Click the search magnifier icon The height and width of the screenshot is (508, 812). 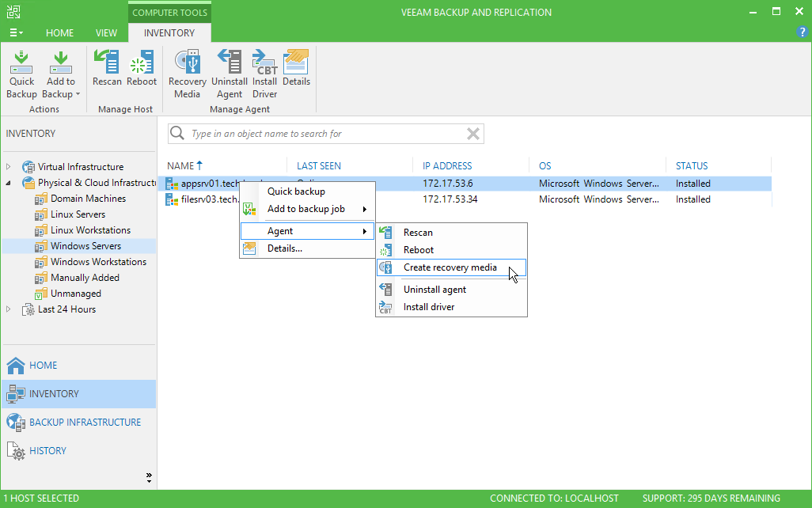pyautogui.click(x=177, y=133)
